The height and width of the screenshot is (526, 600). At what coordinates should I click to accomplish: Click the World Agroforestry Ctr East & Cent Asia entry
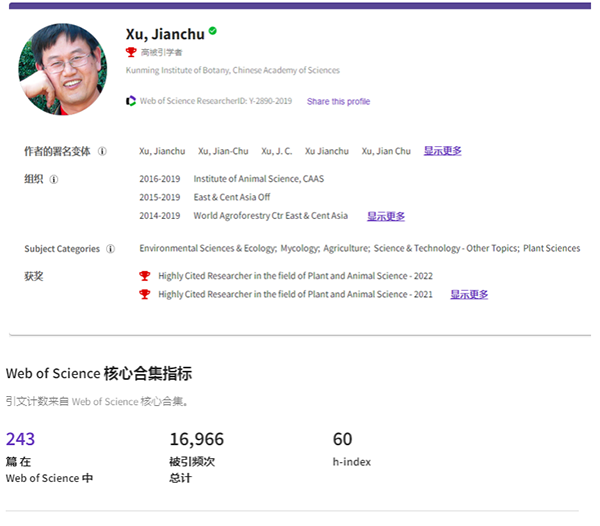[x=270, y=216]
